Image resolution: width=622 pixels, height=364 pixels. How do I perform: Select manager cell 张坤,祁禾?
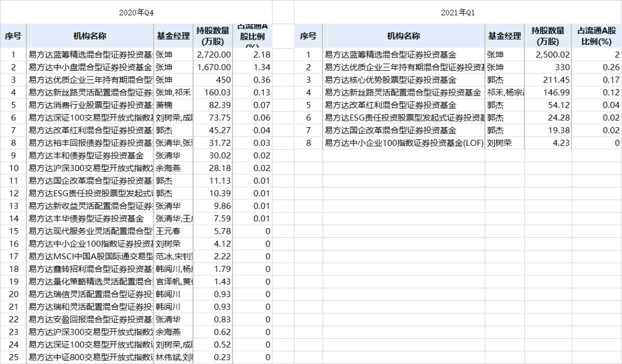click(x=173, y=93)
